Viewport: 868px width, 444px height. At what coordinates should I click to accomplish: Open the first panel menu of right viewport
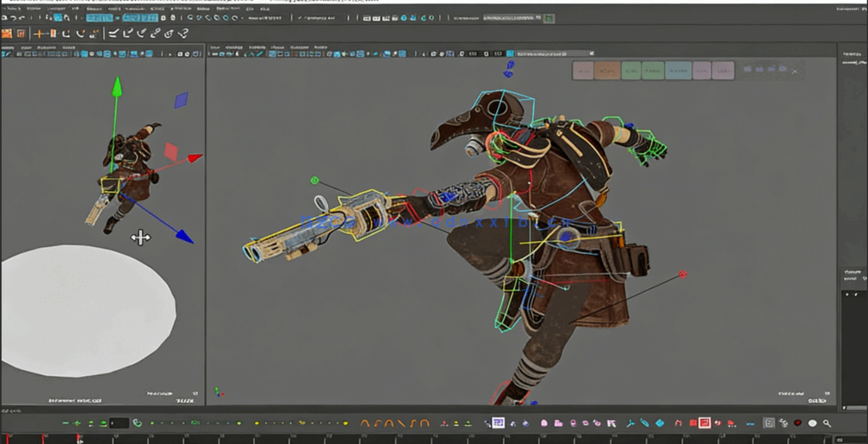pyautogui.click(x=217, y=47)
